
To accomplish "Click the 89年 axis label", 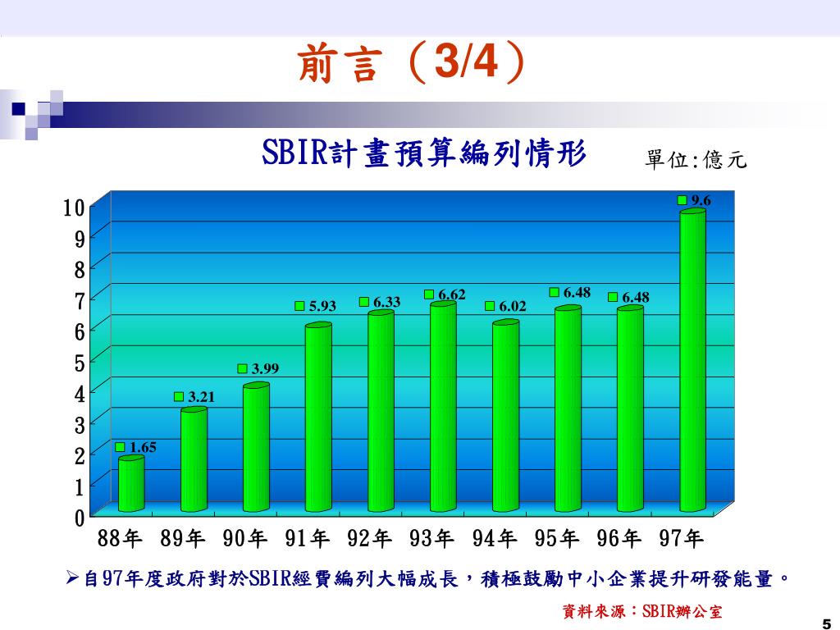I will click(x=182, y=538).
